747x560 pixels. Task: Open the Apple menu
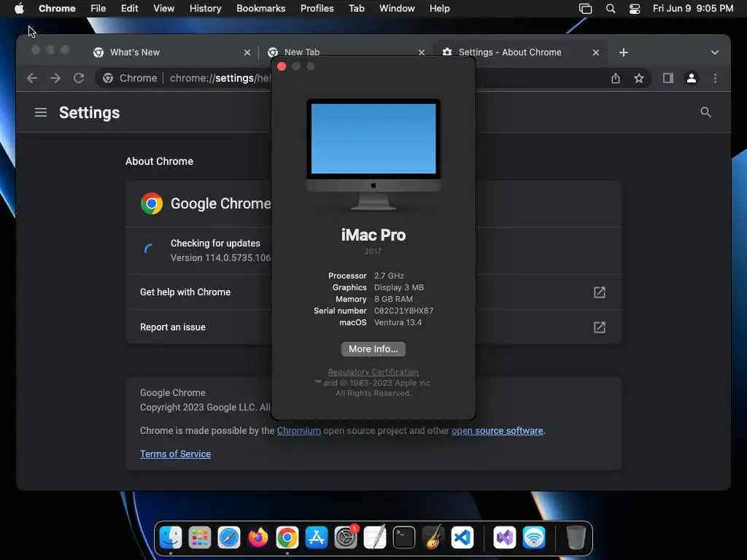(x=19, y=9)
